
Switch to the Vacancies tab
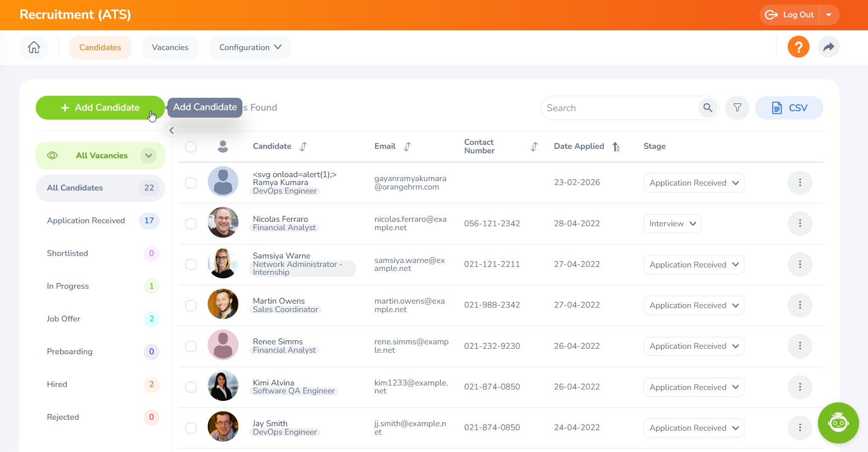[x=170, y=48]
